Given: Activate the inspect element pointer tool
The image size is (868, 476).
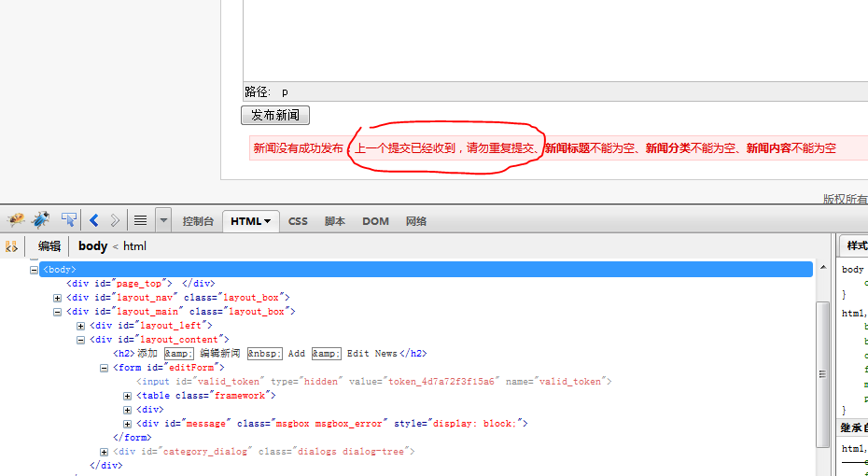Looking at the screenshot, I should click(68, 220).
